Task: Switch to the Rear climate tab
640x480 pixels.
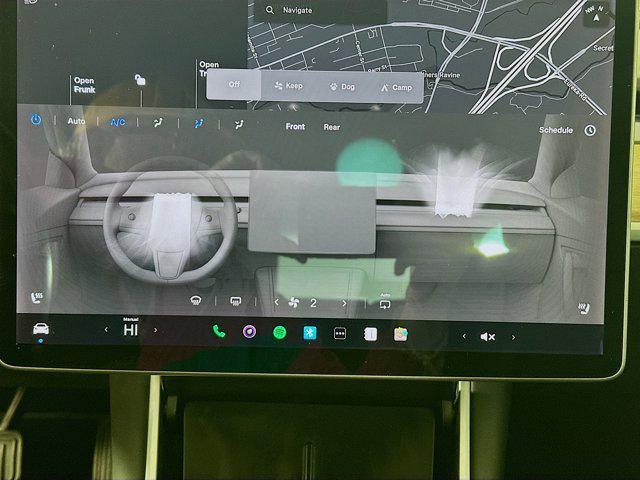Action: click(331, 127)
